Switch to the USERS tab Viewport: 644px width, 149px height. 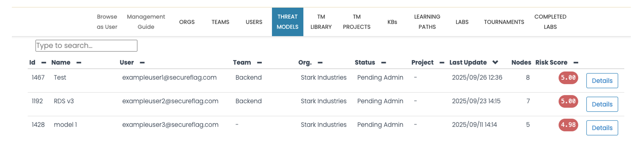pos(254,22)
